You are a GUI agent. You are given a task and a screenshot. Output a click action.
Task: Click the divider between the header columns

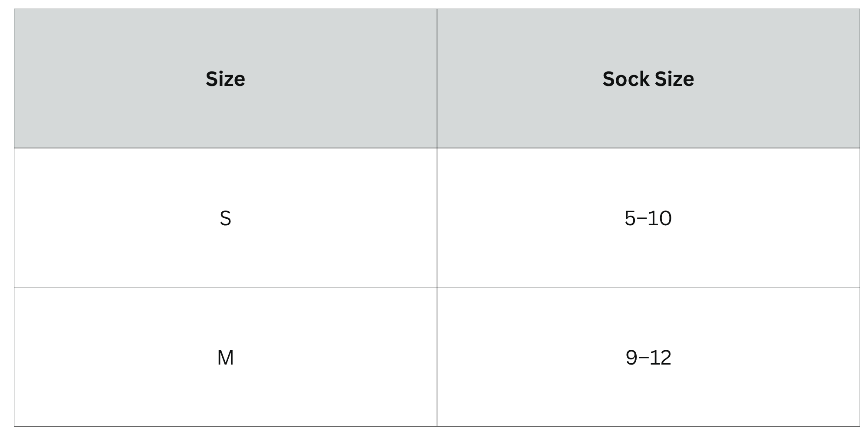(437, 79)
